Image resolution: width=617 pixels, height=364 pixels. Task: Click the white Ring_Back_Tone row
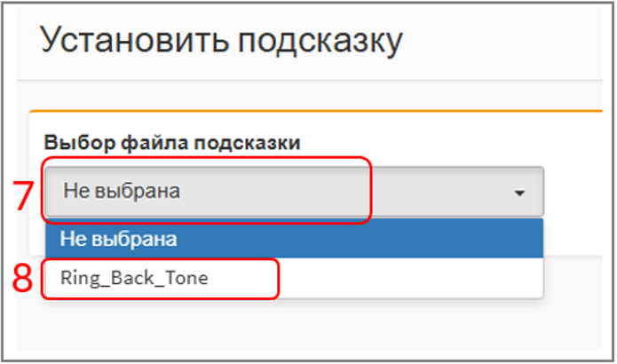click(293, 278)
